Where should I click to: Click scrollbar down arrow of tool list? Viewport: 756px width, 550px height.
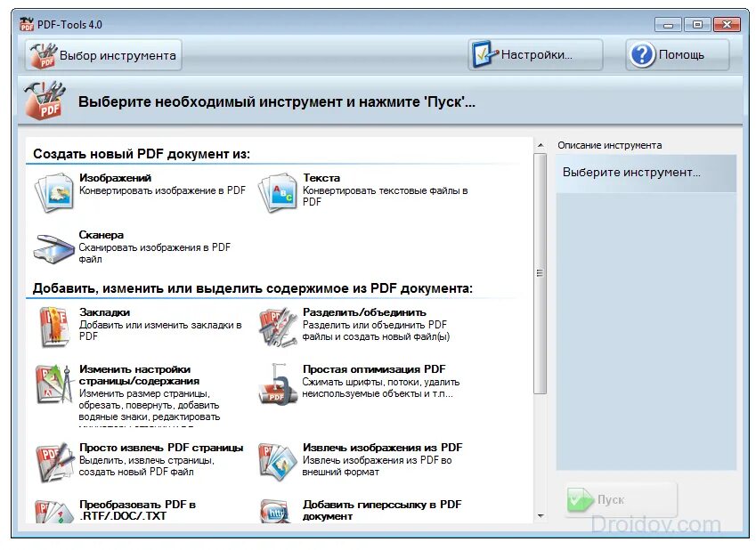[x=541, y=516]
